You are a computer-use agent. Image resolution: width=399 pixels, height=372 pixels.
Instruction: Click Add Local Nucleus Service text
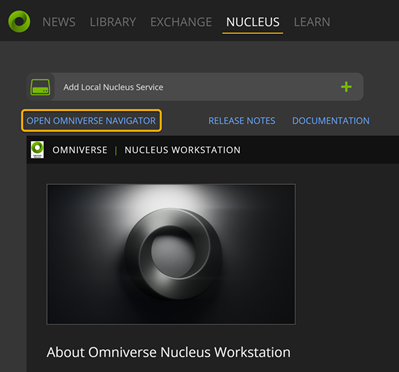tap(113, 87)
